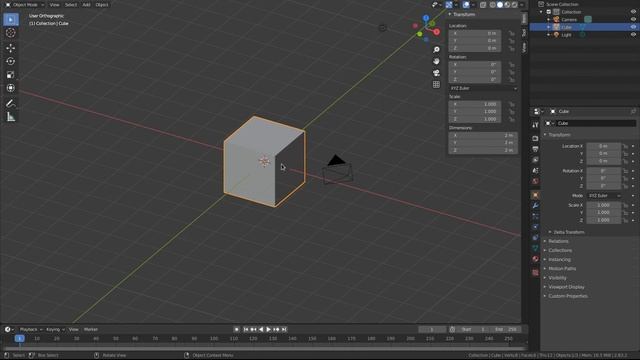The image size is (640, 360).
Task: Select Light in the outliner
Action: tap(566, 35)
